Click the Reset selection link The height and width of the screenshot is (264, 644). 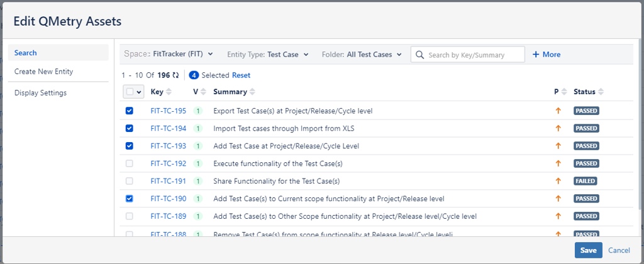point(241,75)
